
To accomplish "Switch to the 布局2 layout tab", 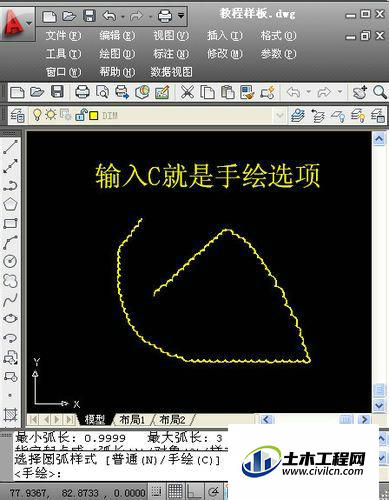I will point(172,419).
